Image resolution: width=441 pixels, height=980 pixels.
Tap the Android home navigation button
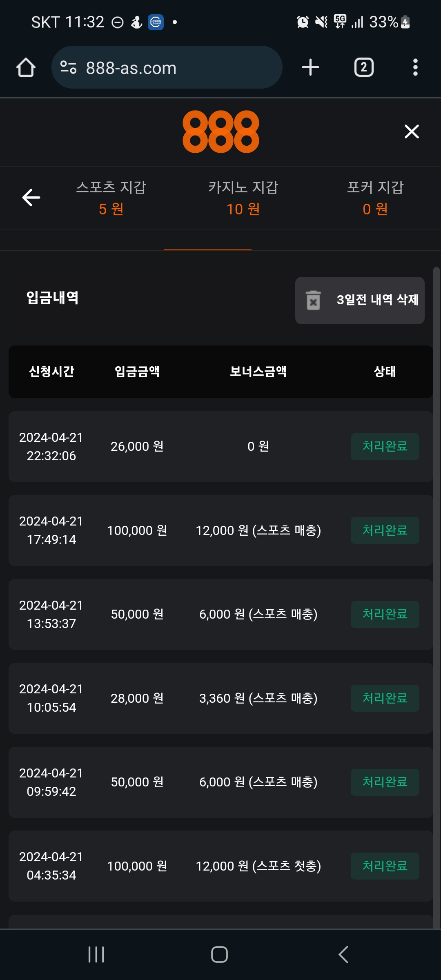219,955
